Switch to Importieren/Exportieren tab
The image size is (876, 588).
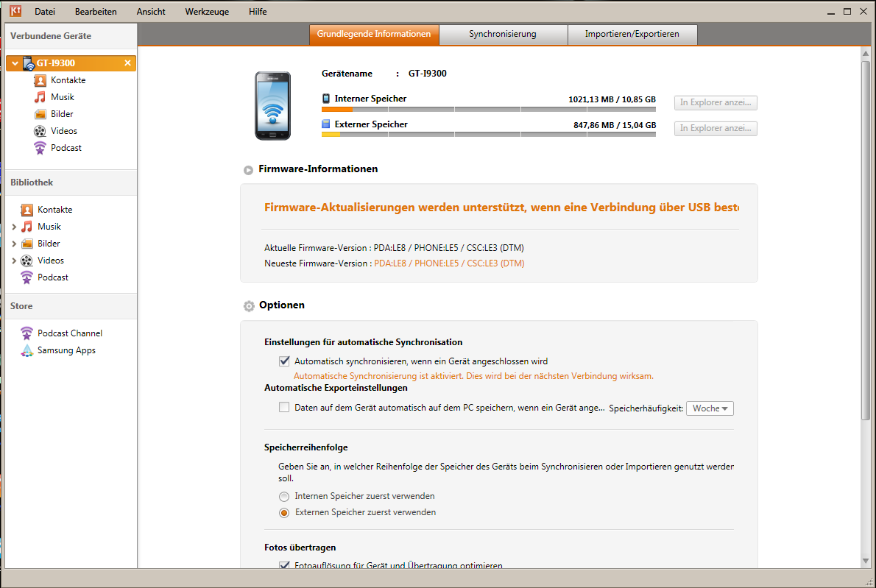632,34
